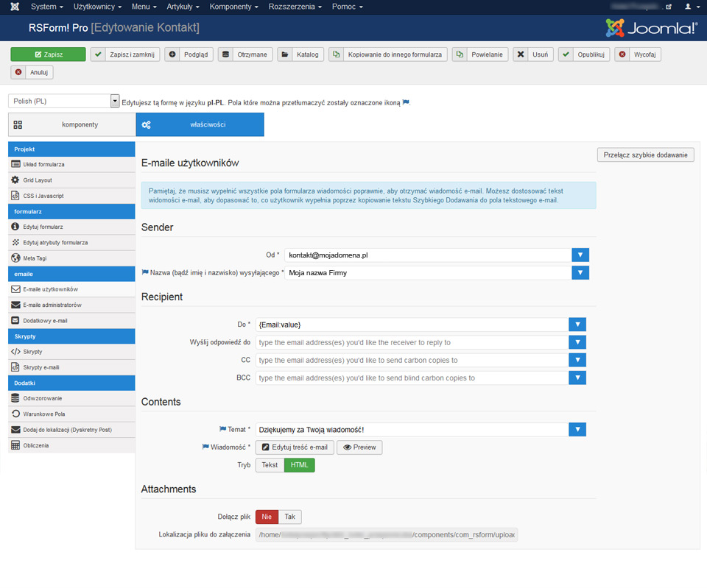Click the BCC email input field
The height and width of the screenshot is (588, 707).
412,378
